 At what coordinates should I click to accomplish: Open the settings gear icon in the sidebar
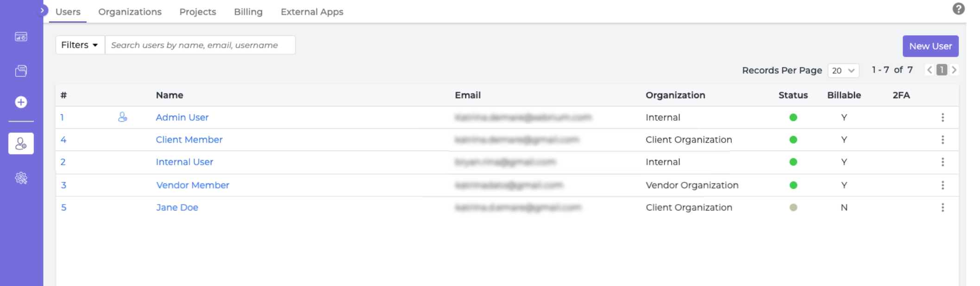(21, 178)
